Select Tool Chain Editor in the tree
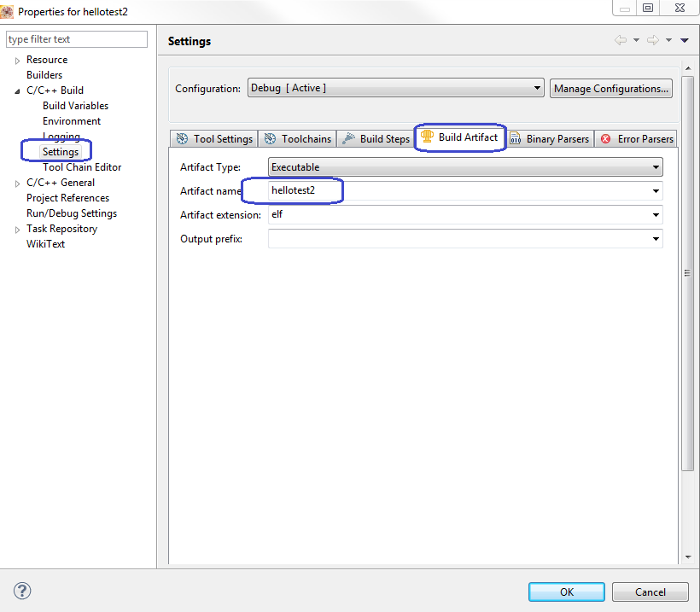 pos(82,167)
